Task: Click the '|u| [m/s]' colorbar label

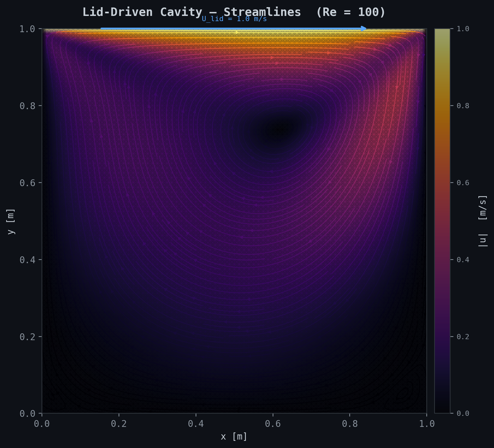Action: click(483, 221)
